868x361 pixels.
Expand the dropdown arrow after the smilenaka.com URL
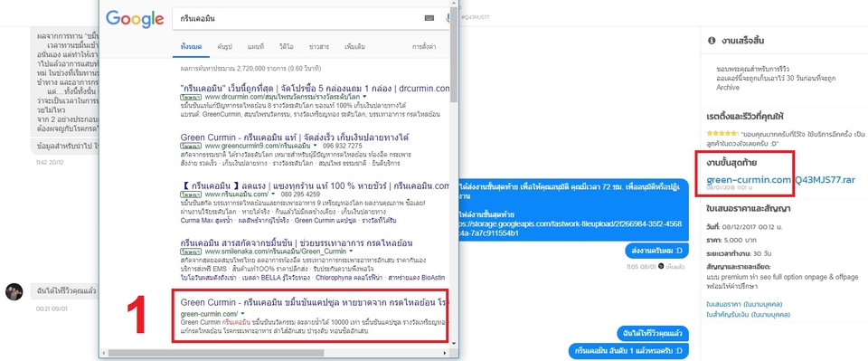coord(351,252)
